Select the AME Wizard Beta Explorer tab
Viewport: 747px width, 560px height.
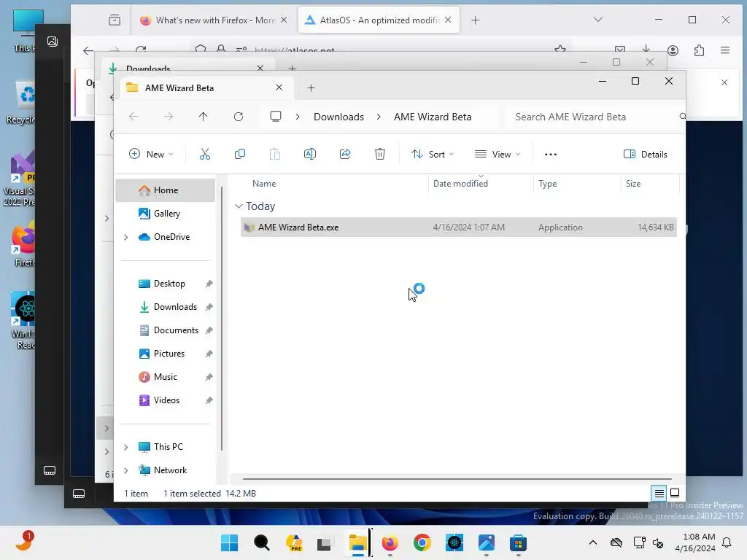point(206,88)
